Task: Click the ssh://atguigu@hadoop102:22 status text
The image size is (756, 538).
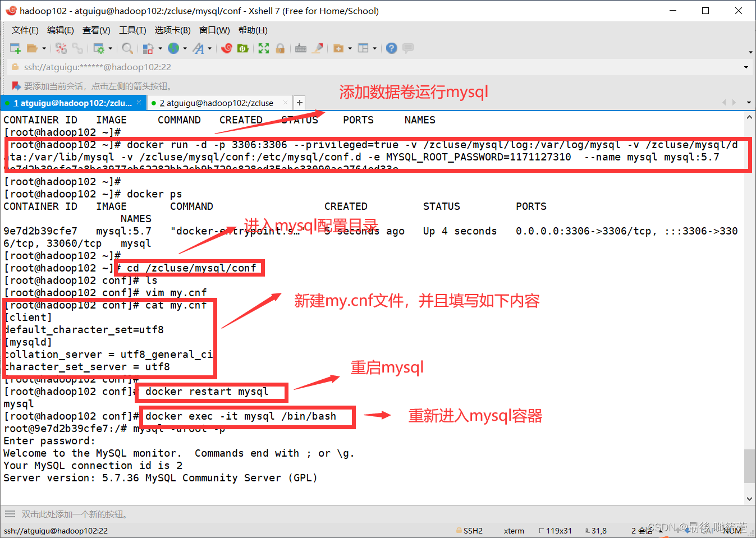Action: pyautogui.click(x=56, y=531)
